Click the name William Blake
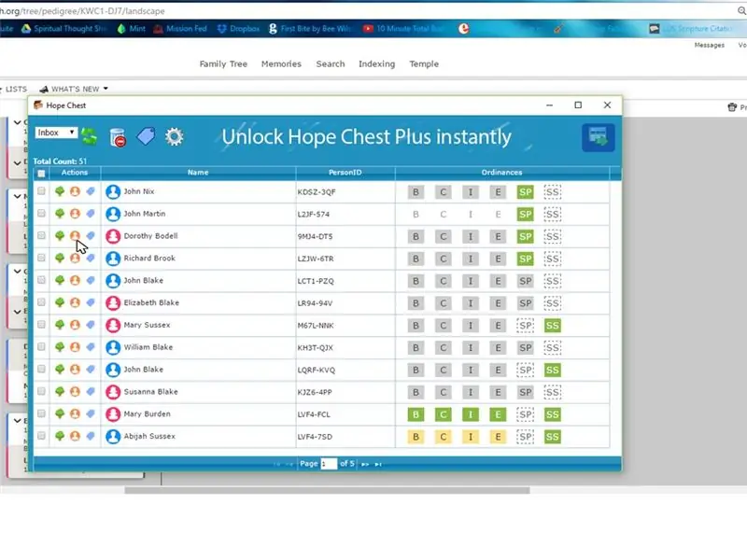This screenshot has width=747, height=560. pos(148,347)
